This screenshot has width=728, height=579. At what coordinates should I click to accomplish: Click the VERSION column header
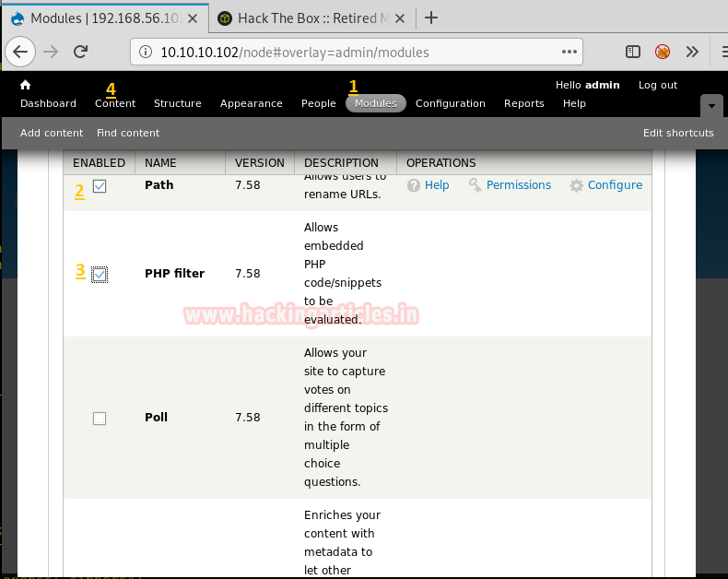click(x=260, y=163)
